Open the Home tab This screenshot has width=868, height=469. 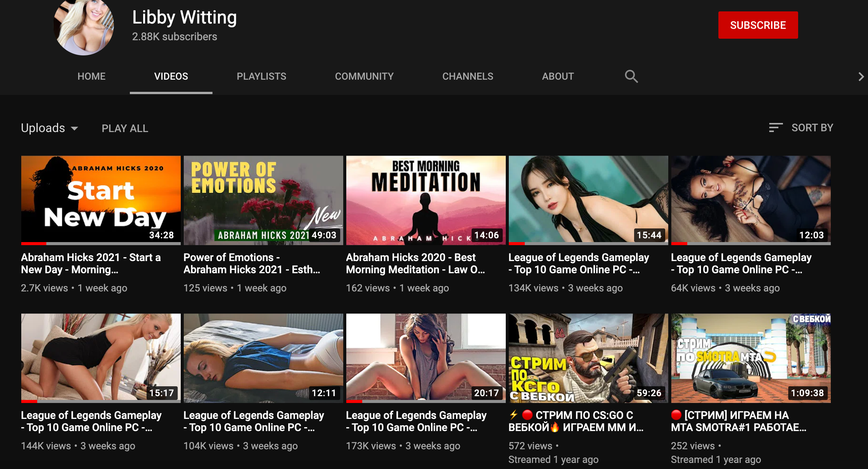92,76
